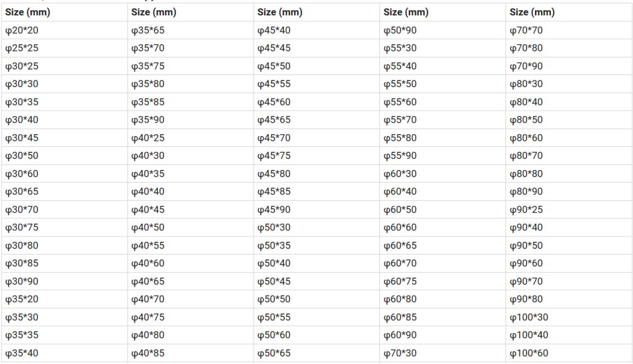Click the φ60*65 size cell
Image resolution: width=633 pixels, height=364 pixels.
tap(442, 245)
